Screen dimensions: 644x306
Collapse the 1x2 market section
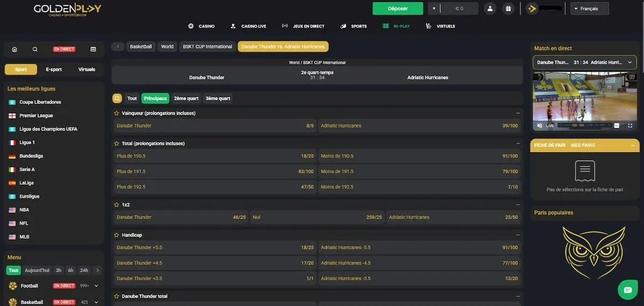[518, 204]
